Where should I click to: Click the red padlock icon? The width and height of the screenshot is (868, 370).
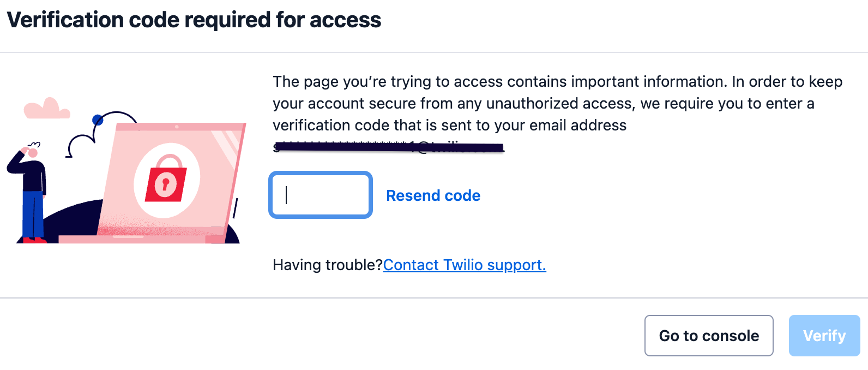coord(166,179)
